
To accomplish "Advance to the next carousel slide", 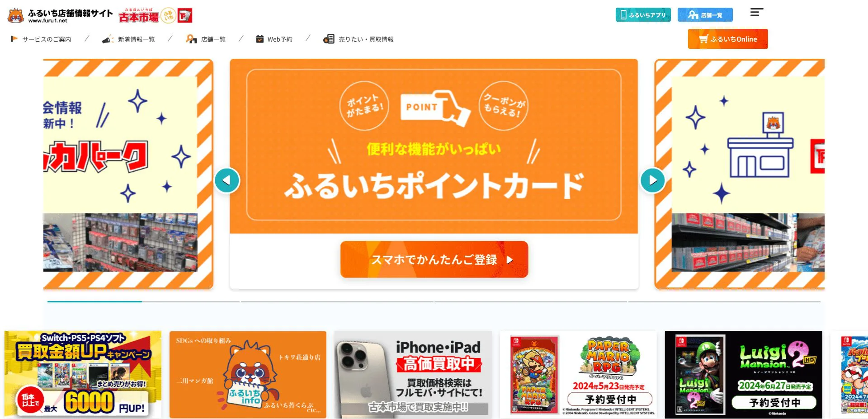I will [x=652, y=180].
